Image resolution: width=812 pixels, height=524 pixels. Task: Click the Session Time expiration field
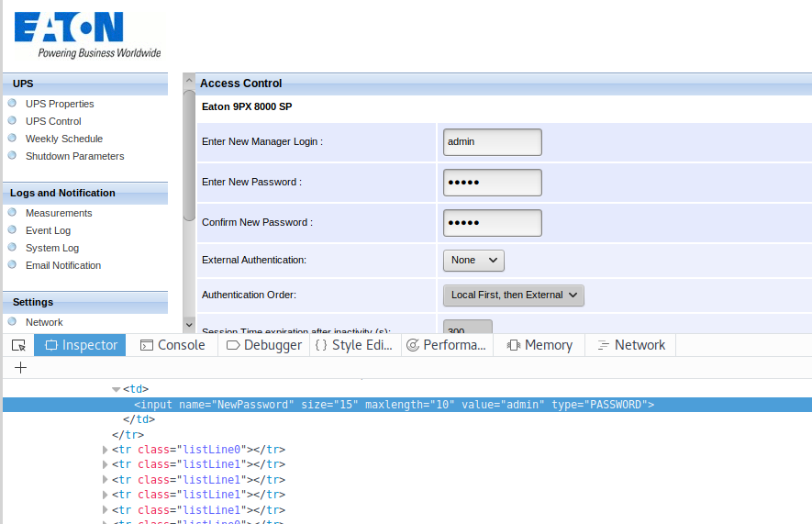(x=468, y=328)
